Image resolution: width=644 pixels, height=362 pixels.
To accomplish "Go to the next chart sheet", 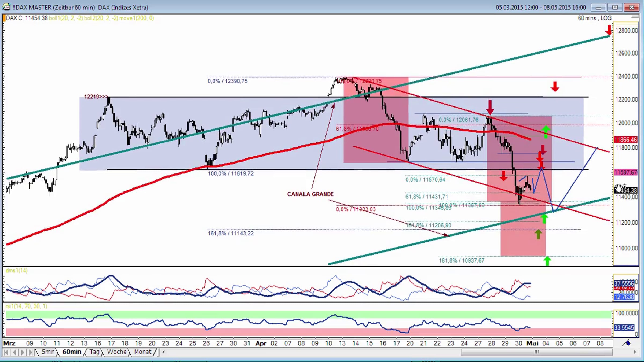I will [x=23, y=352].
